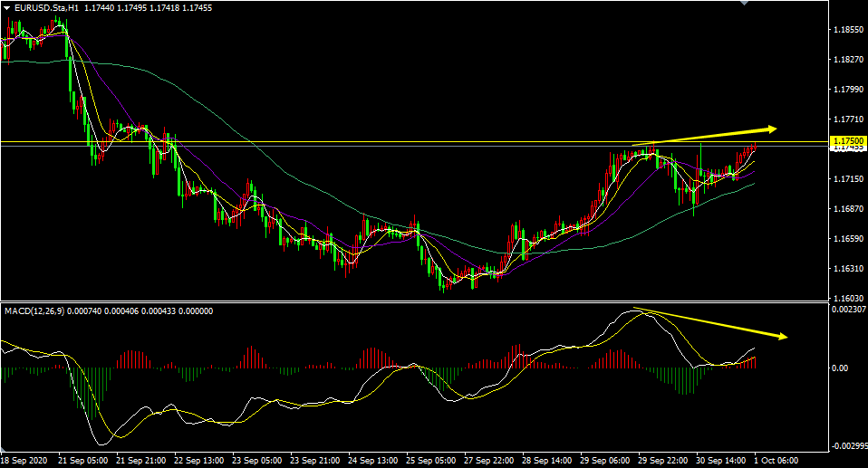868x468 pixels.
Task: Click the 0.000406 MACD reading
Action: pyautogui.click(x=121, y=311)
